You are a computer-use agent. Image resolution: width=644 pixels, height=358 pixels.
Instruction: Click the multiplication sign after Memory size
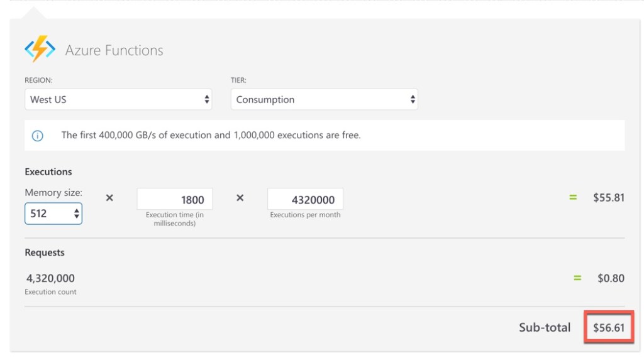tap(109, 198)
